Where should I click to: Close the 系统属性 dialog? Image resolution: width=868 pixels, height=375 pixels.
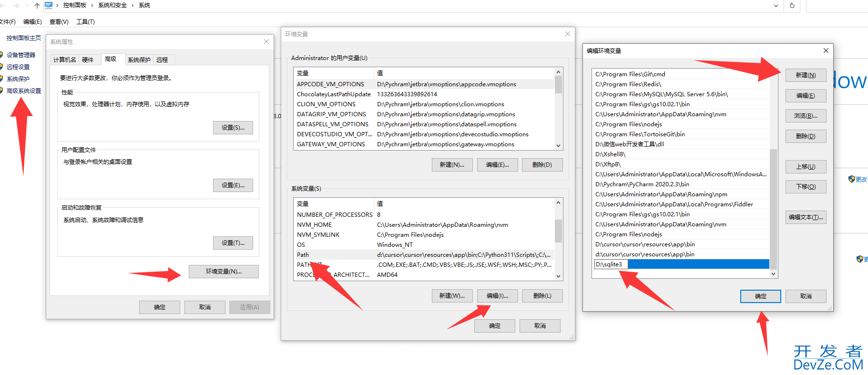pos(266,41)
